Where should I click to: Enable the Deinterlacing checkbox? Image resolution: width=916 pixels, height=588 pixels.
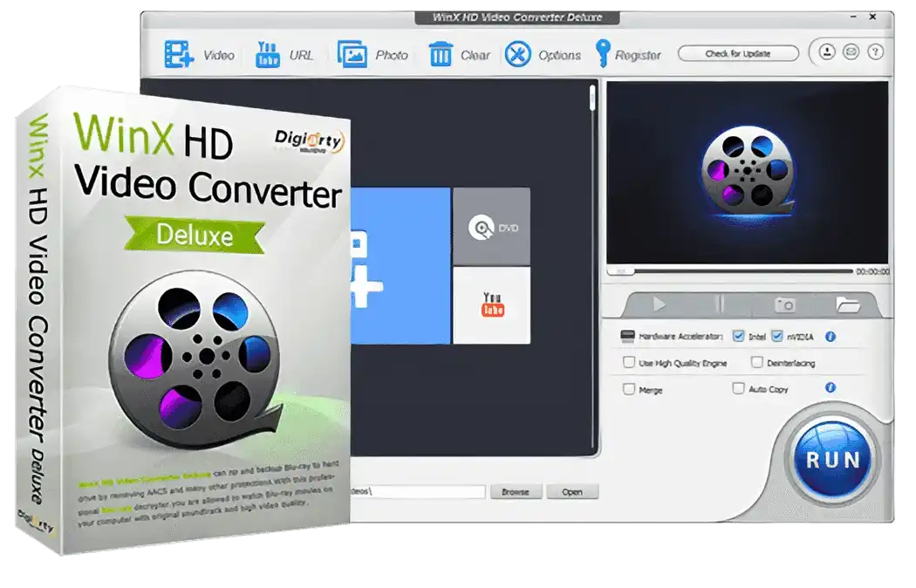coord(756,362)
